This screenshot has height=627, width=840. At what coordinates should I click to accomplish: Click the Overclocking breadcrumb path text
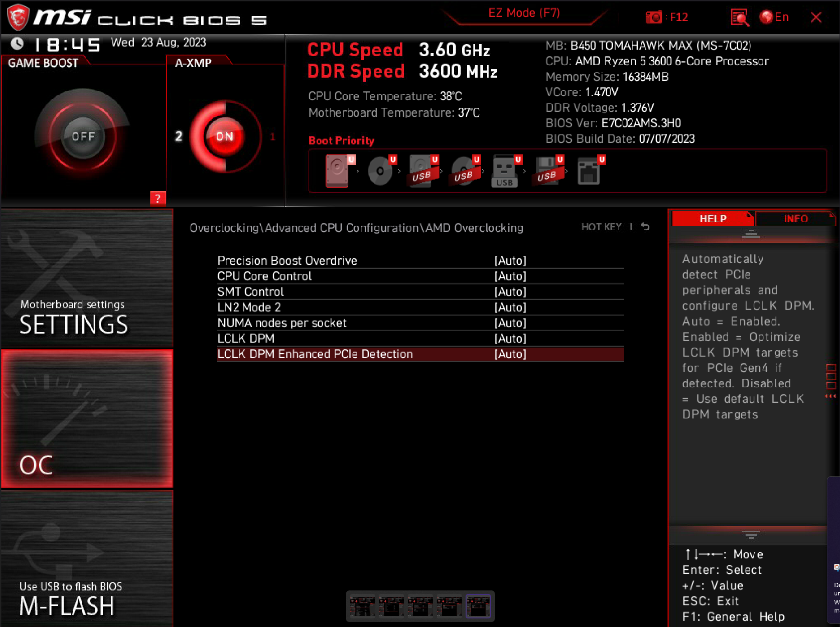point(356,228)
